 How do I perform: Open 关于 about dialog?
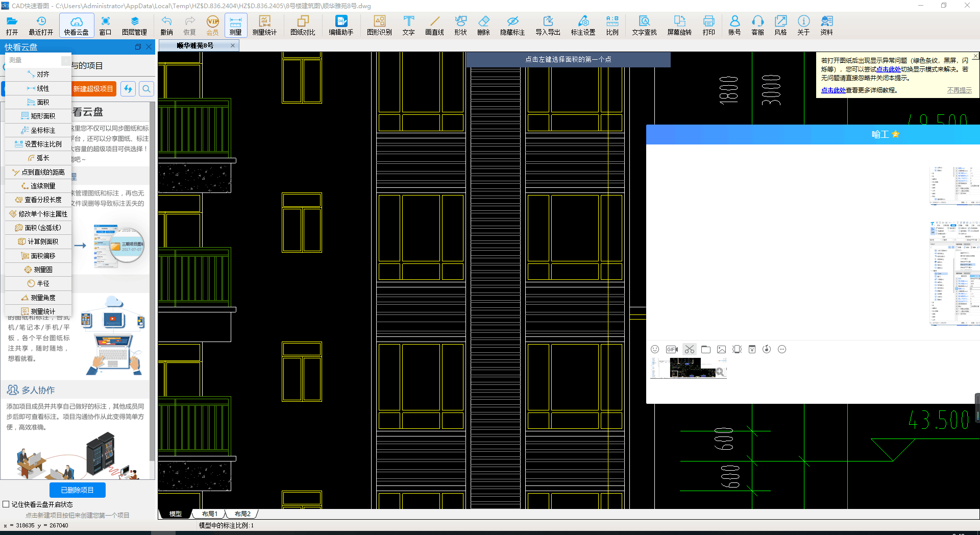point(803,25)
